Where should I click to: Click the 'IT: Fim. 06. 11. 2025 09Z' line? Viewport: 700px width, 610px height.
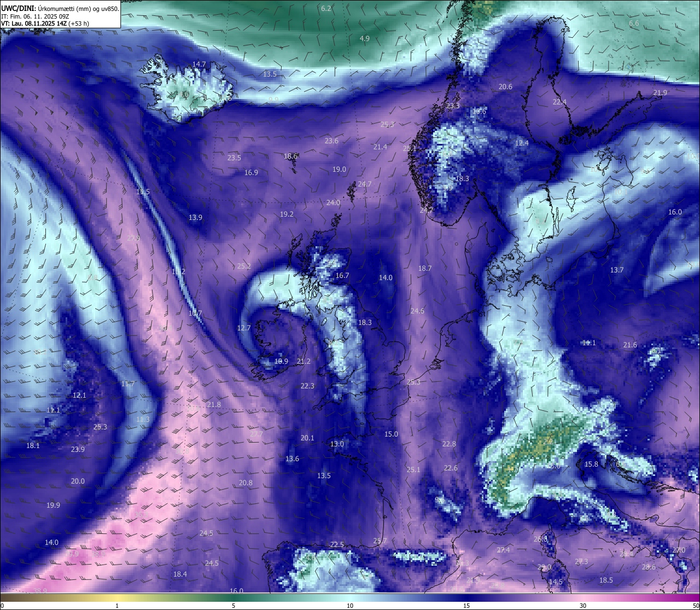pyautogui.click(x=34, y=16)
